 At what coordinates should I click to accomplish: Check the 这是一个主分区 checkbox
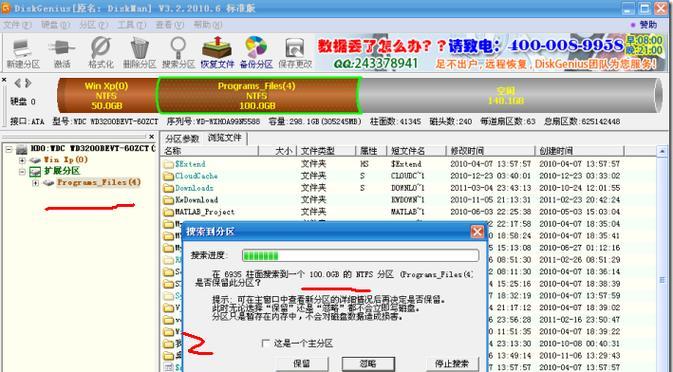(x=266, y=343)
